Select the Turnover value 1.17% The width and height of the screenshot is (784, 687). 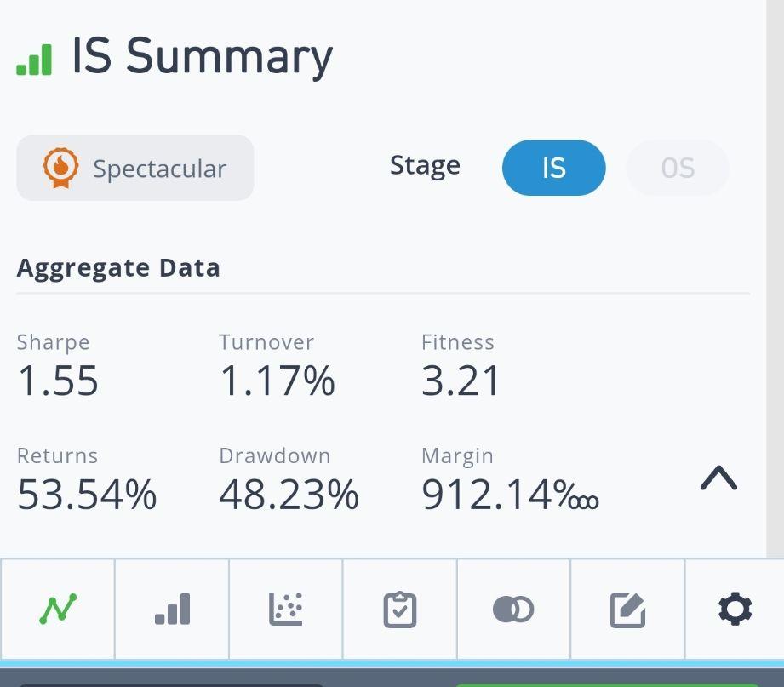coord(277,381)
